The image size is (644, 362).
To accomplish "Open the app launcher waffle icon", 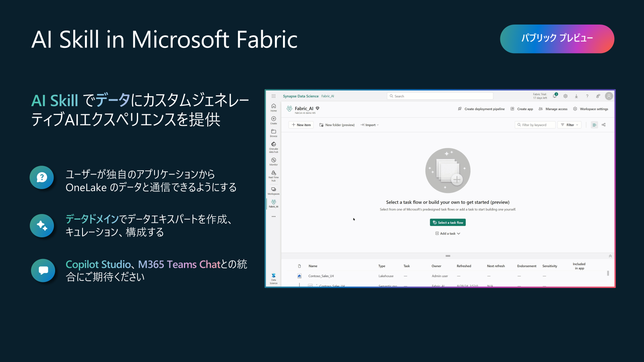I will (274, 96).
